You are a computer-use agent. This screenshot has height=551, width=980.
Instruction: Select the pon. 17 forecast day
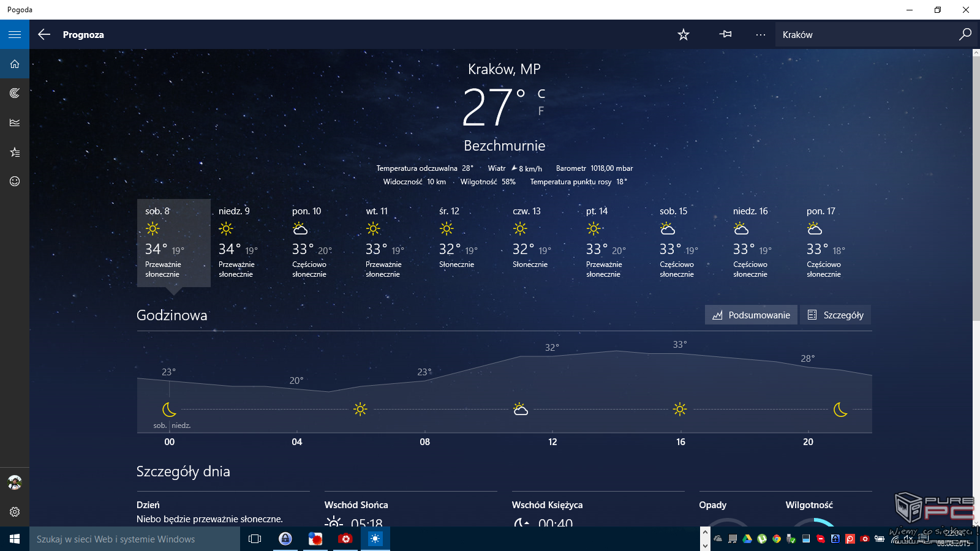click(x=835, y=242)
